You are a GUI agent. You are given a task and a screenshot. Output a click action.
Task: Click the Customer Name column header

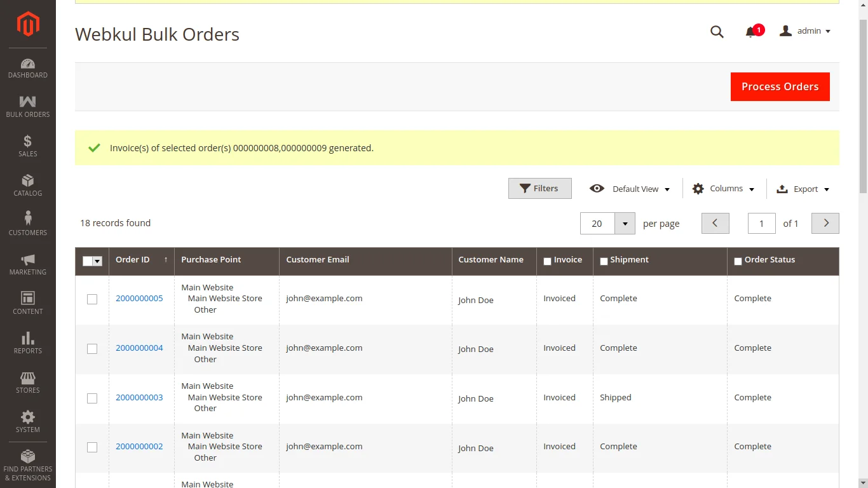point(494,260)
